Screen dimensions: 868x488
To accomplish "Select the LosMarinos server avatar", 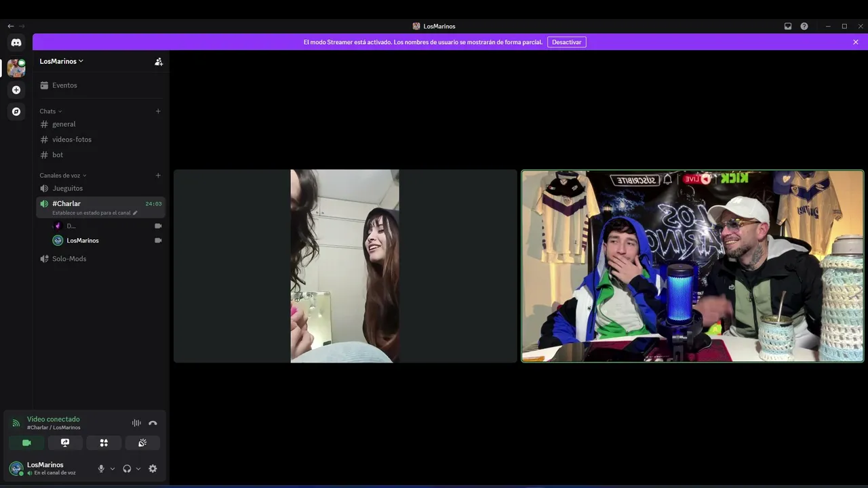I will coord(16,68).
